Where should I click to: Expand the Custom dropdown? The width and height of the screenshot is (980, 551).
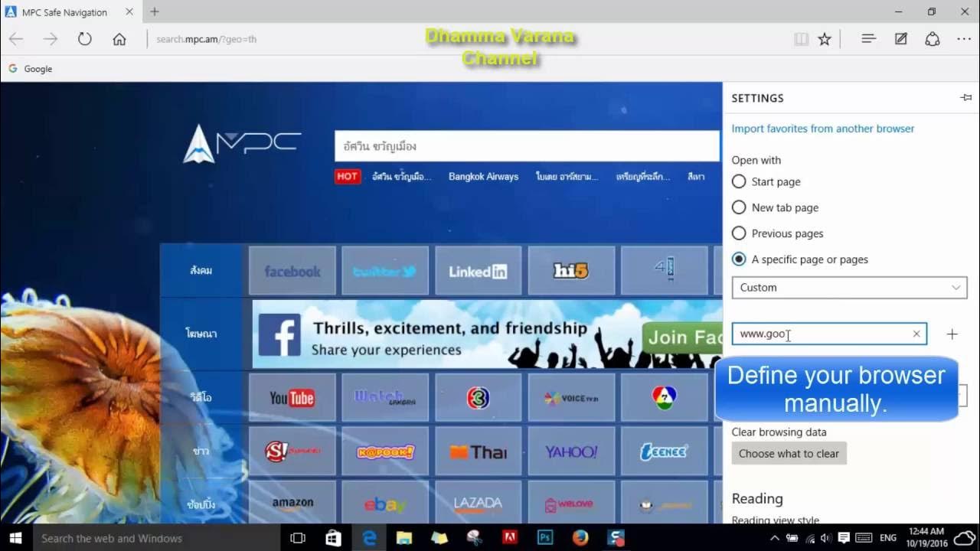849,287
